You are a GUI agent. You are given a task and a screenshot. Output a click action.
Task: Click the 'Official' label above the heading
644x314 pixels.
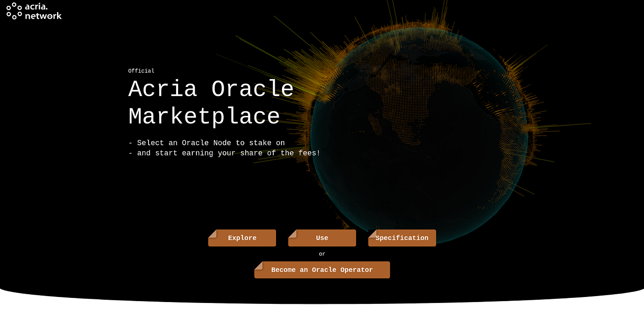141,71
